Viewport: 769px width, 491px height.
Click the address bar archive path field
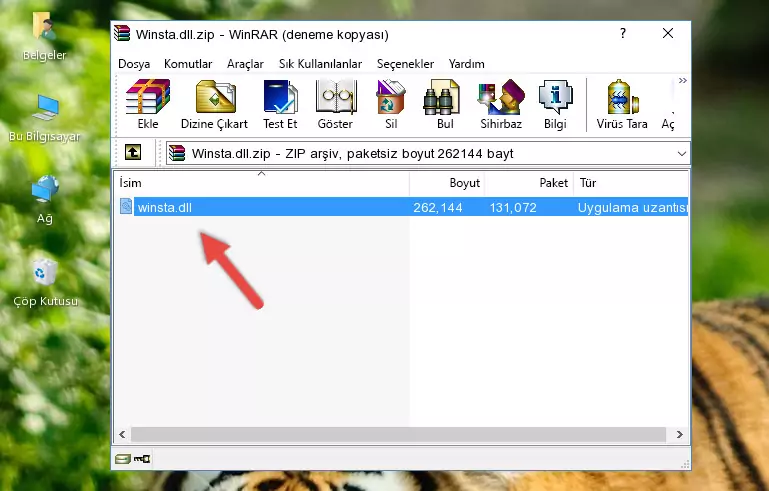[428, 154]
